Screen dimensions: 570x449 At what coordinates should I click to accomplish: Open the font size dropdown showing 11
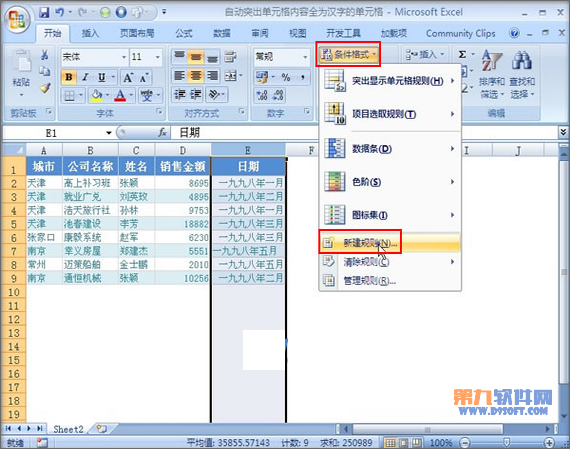pyautogui.click(x=157, y=57)
